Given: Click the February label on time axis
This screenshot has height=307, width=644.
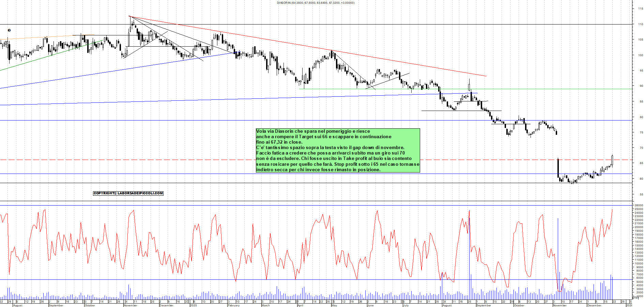Looking at the screenshot, I should tap(234, 305).
